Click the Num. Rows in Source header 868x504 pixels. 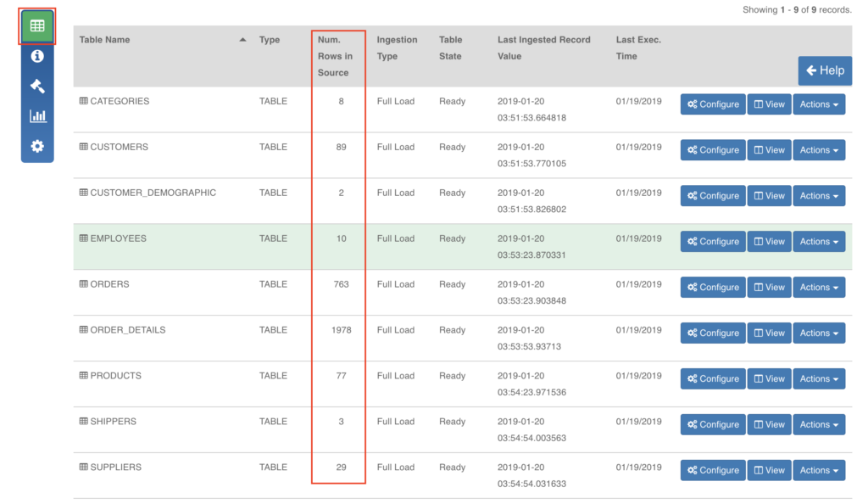click(336, 56)
